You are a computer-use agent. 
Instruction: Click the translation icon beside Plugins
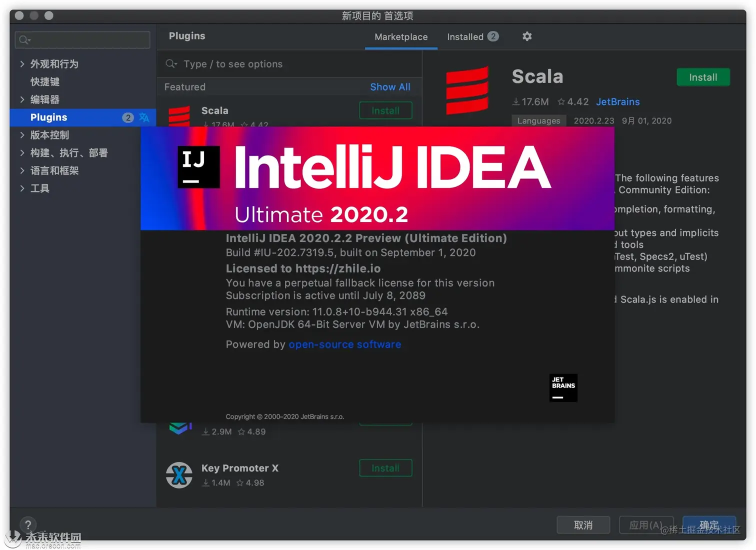tap(144, 117)
